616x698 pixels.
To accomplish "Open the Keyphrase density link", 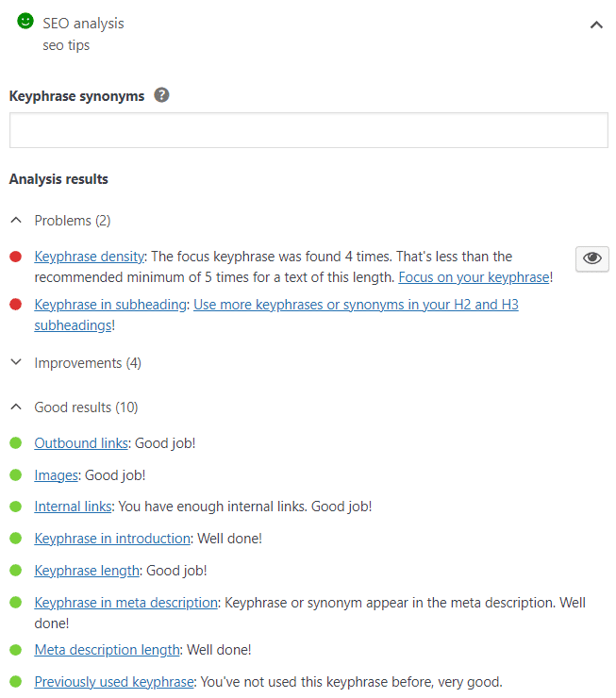I will tap(89, 257).
